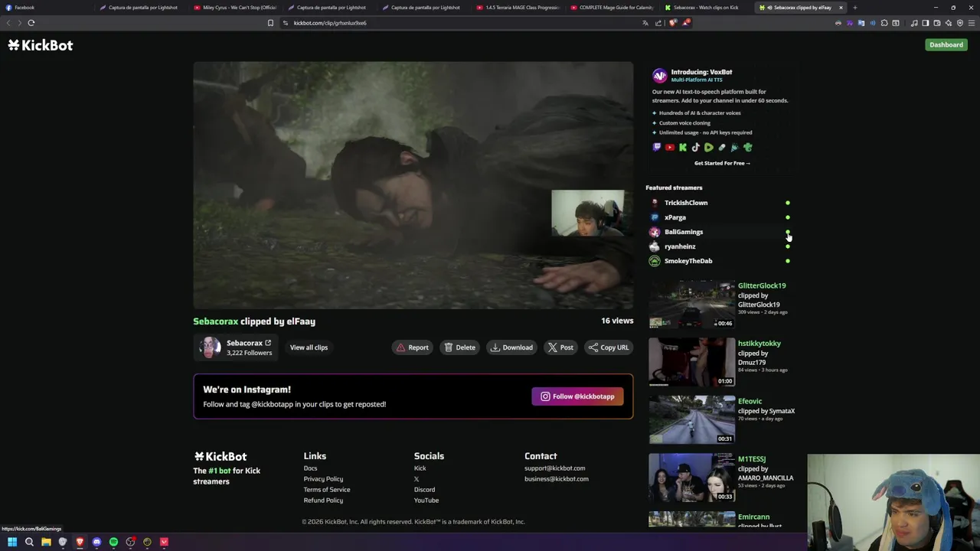Follow @kickbotapp on Instagram
Image resolution: width=980 pixels, height=551 pixels.
pos(578,396)
